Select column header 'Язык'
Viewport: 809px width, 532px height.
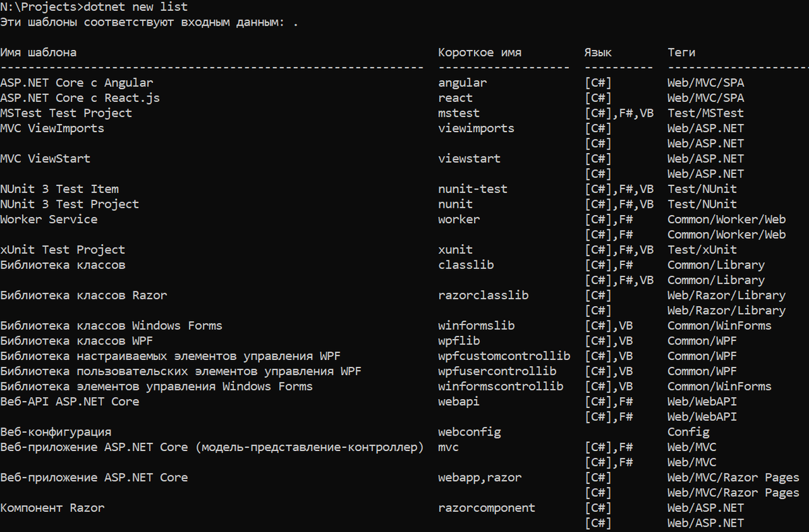point(598,53)
